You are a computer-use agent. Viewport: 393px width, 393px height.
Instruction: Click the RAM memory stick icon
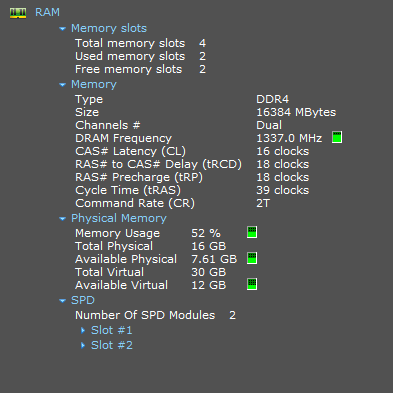coord(18,13)
